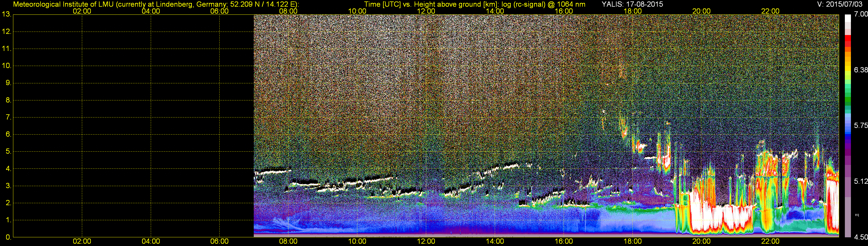The image size is (868, 246).
Task: Click the 6. km height axis label
Action: 8,134
